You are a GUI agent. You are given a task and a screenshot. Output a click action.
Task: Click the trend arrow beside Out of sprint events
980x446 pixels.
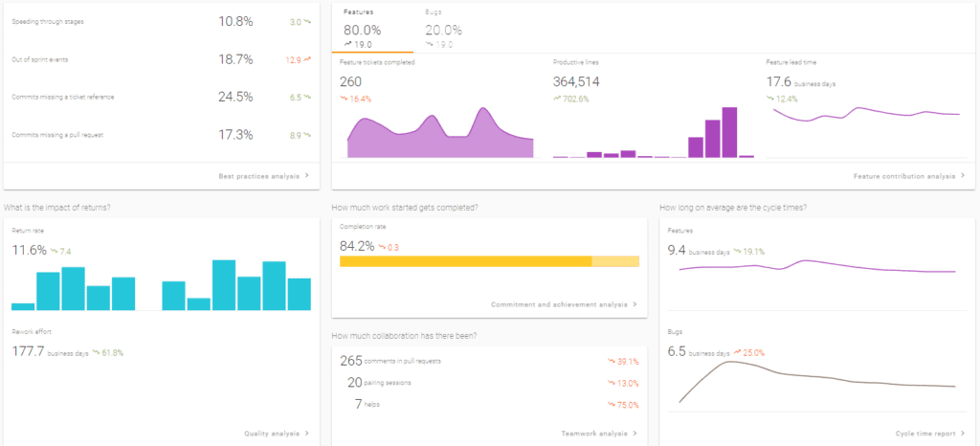[x=307, y=59]
